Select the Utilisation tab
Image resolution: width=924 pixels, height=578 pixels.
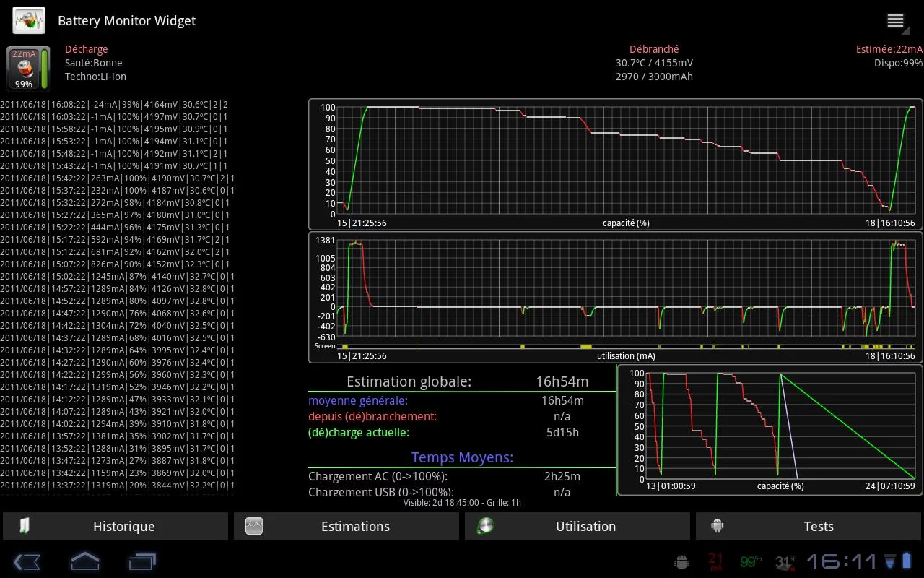pyautogui.click(x=577, y=526)
